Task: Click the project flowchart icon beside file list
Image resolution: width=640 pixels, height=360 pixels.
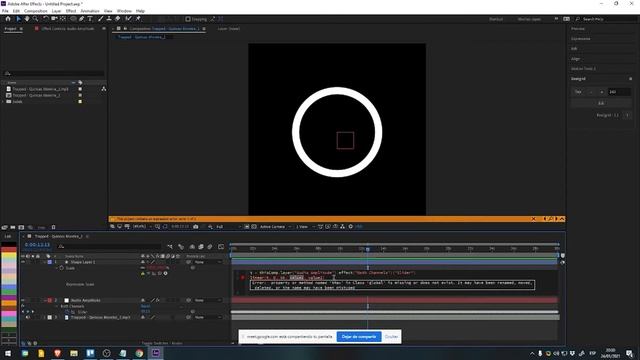Action: pos(104,89)
